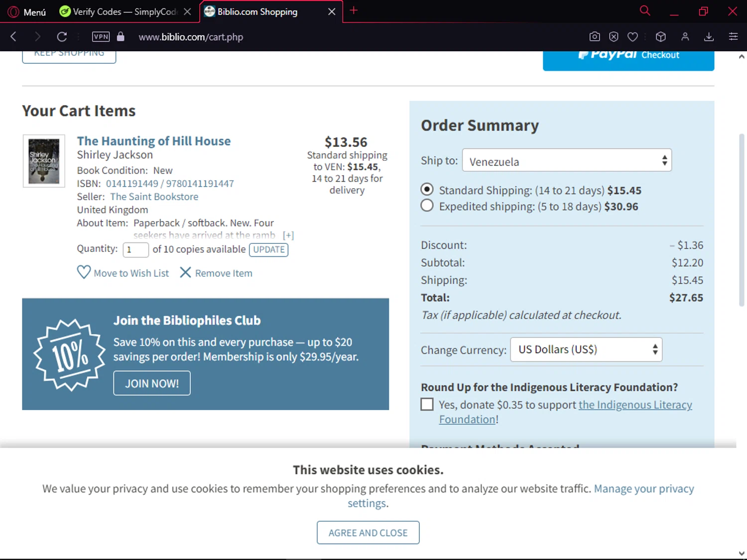Viewport: 747px width, 560px height.
Task: Open the Indigenous Literacy Foundation link
Action: click(x=566, y=412)
